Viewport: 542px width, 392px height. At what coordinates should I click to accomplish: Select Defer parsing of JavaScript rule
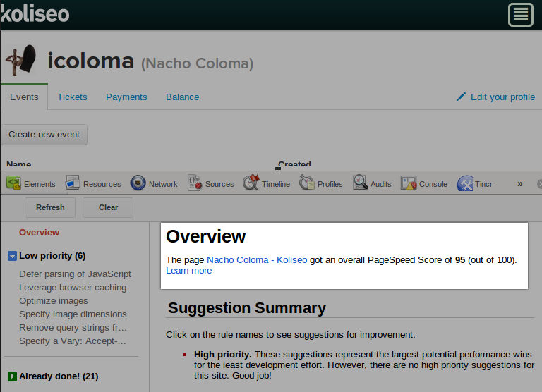pyautogui.click(x=75, y=274)
